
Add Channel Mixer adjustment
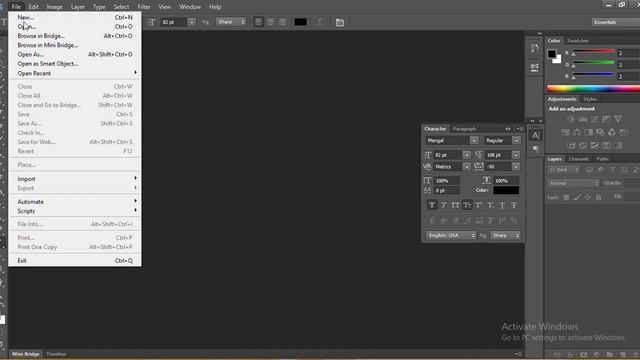[x=612, y=132]
